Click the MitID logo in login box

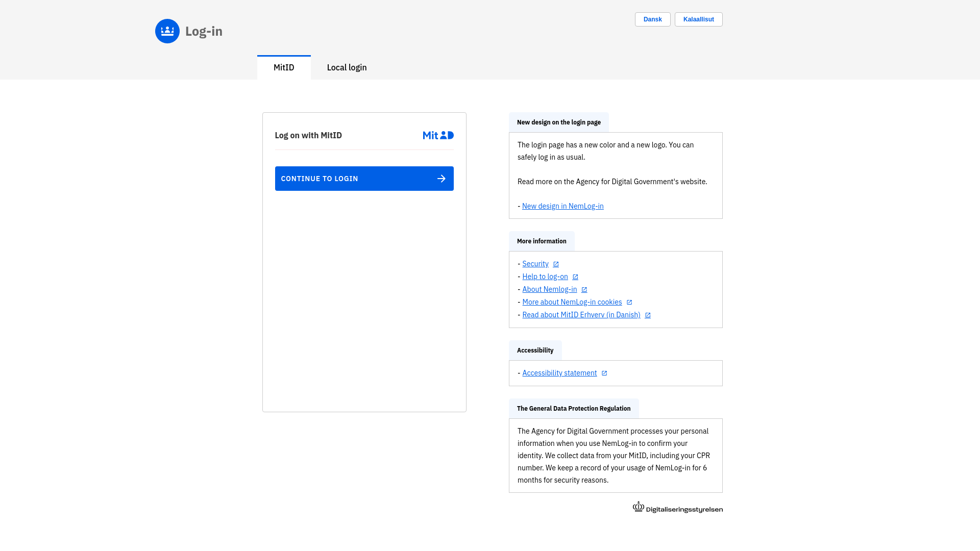(438, 135)
